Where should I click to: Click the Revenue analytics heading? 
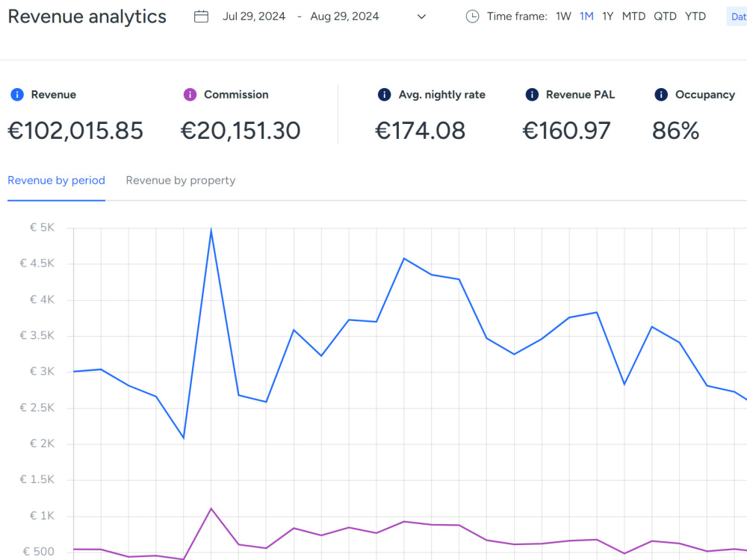87,16
